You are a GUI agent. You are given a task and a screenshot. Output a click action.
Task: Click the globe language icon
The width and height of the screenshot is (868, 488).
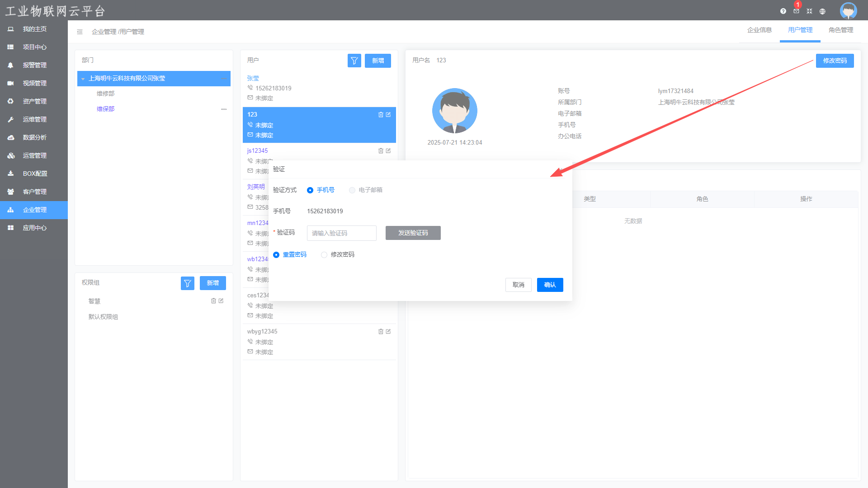(822, 11)
